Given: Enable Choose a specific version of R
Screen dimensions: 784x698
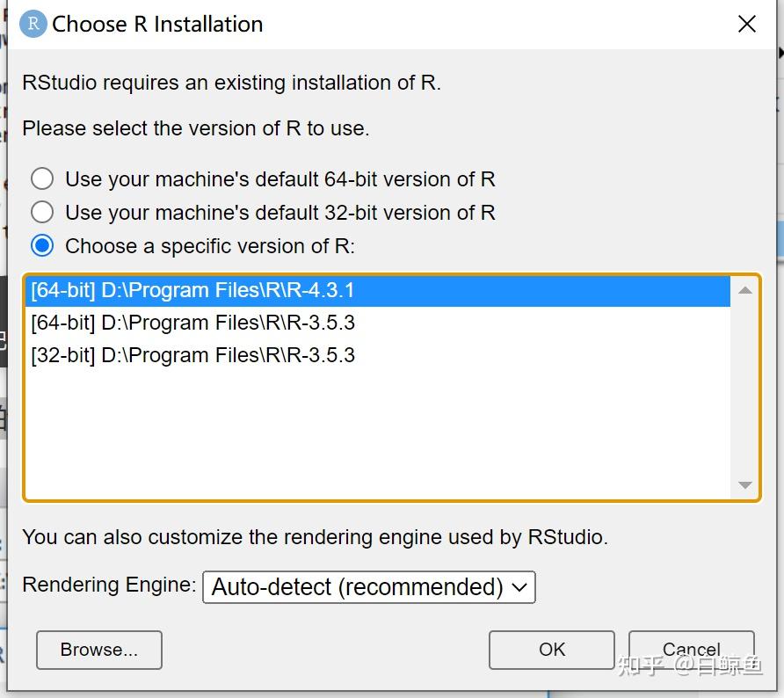Looking at the screenshot, I should pos(42,246).
